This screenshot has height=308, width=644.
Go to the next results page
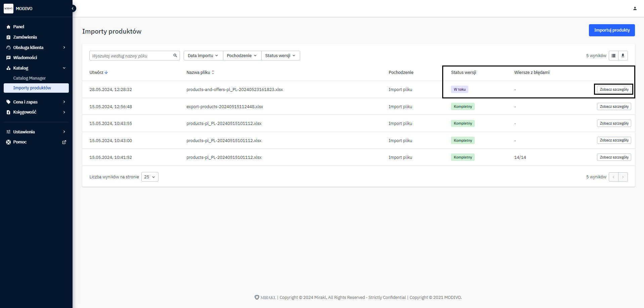coord(623,177)
